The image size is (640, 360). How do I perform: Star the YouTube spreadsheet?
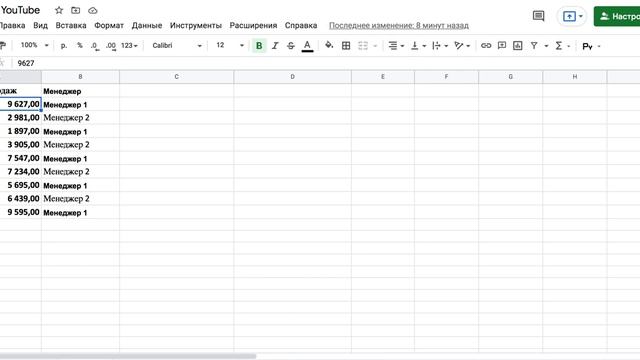(x=59, y=10)
